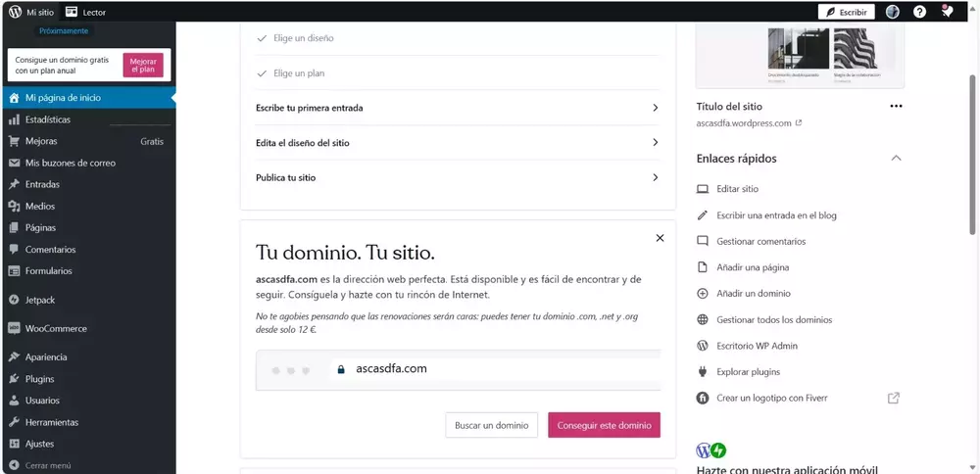Screen dimensions: 980x474
Task: Select Estadísticas menu label
Action: (x=47, y=119)
